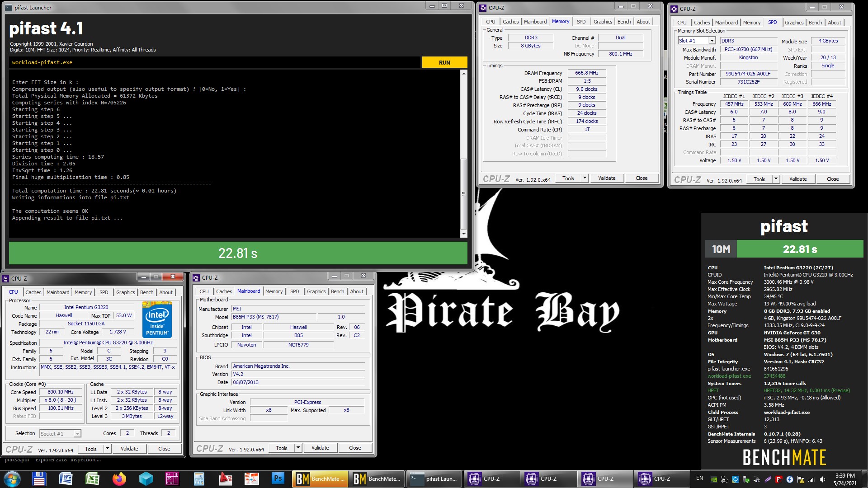
Task: Open the volume speaker tray icon
Action: click(x=822, y=479)
